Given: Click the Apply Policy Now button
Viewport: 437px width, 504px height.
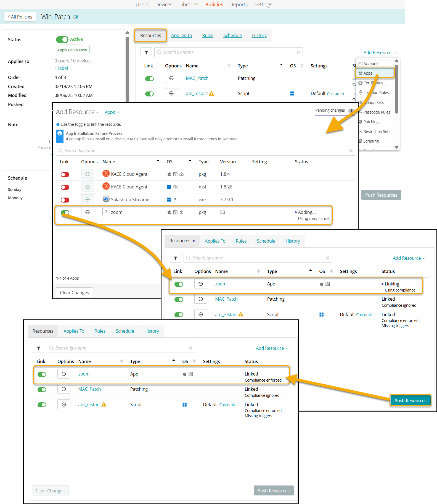Looking at the screenshot, I should pyautogui.click(x=72, y=50).
